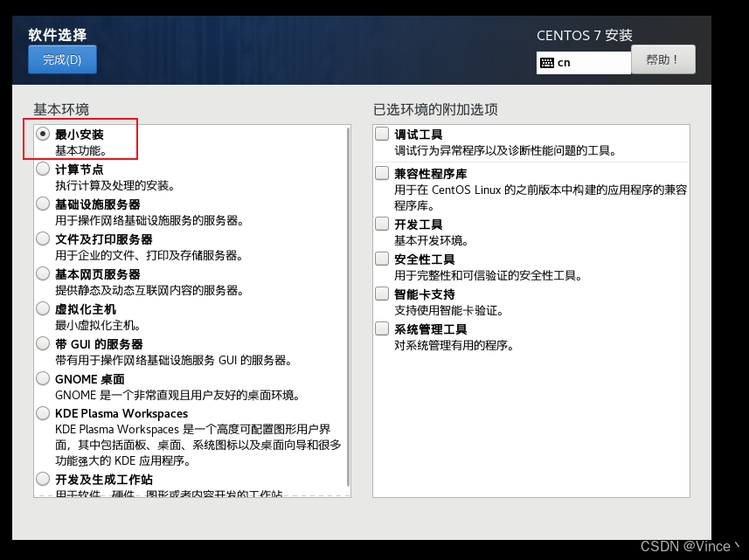Click the 系统管理工具 label text
The width and height of the screenshot is (749, 560).
pos(430,329)
